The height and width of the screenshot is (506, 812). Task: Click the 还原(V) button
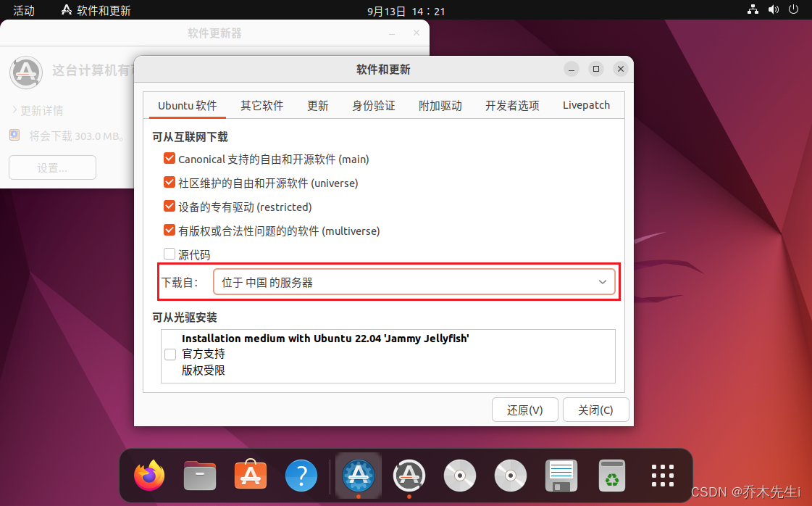(x=525, y=410)
